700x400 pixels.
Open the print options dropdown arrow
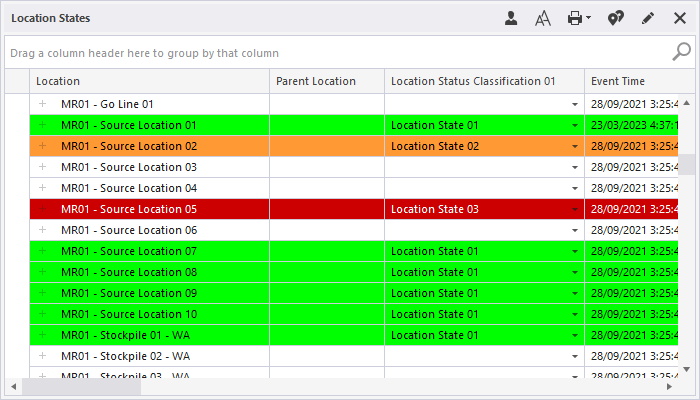(589, 18)
